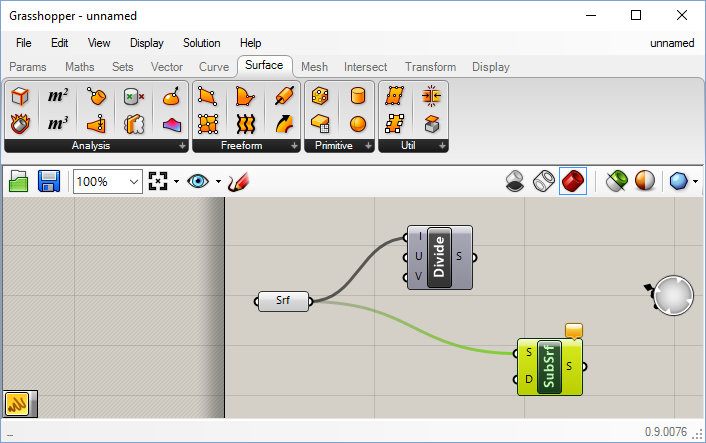Select the Volume m³ component
Screen dimensions: 706x443
58,124
